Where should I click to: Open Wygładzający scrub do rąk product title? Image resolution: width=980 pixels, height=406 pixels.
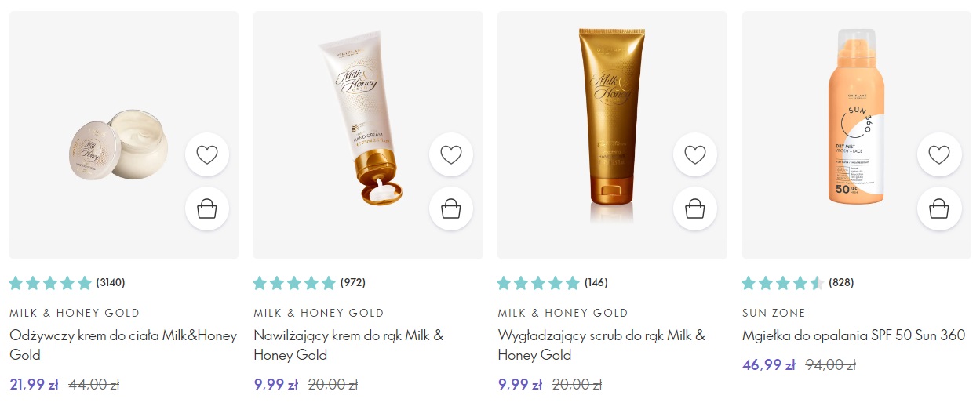coord(602,345)
